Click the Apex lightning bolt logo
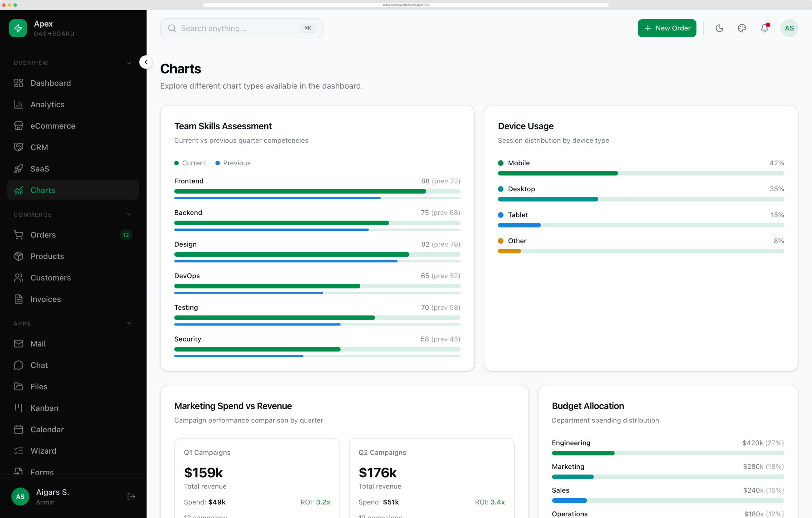812x518 pixels. (18, 28)
